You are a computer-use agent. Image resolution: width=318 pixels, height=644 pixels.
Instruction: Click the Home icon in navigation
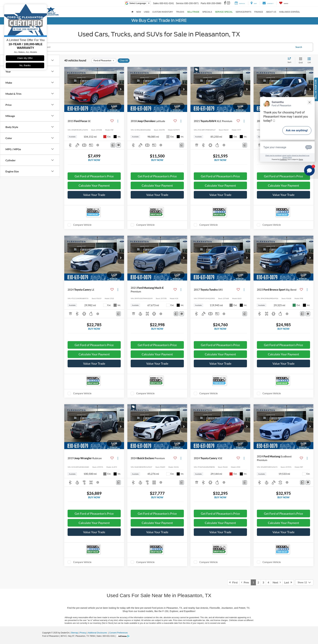[x=132, y=12]
